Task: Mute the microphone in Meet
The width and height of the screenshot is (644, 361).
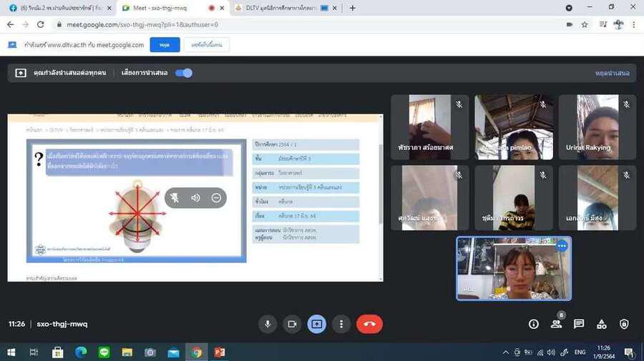Action: coord(268,324)
